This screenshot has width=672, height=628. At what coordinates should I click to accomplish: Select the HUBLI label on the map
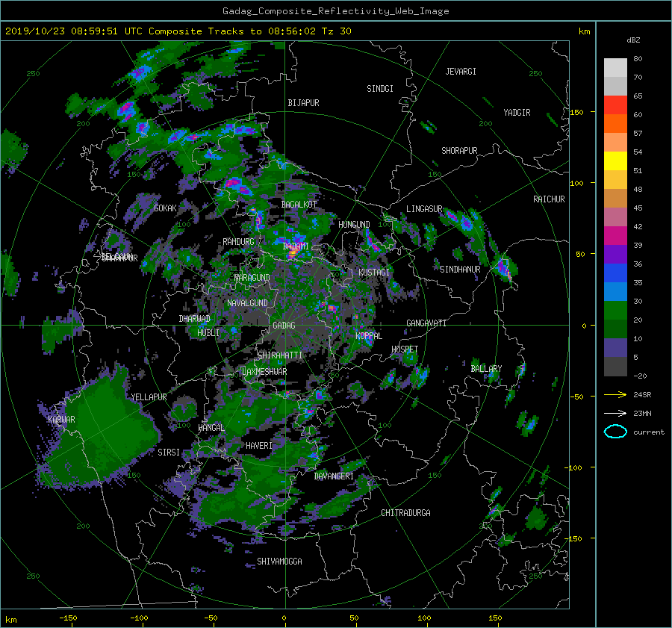coord(208,332)
